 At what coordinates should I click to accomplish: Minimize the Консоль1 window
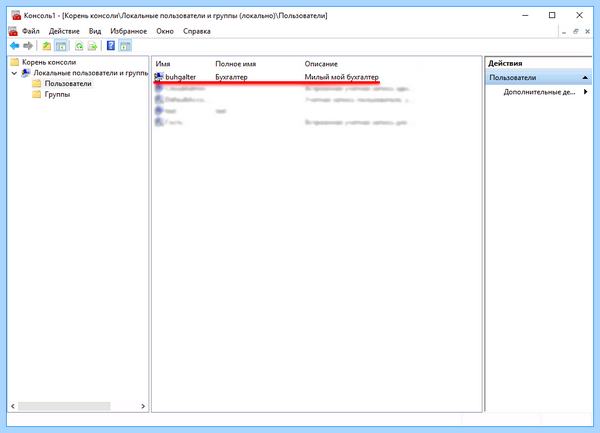[x=525, y=15]
